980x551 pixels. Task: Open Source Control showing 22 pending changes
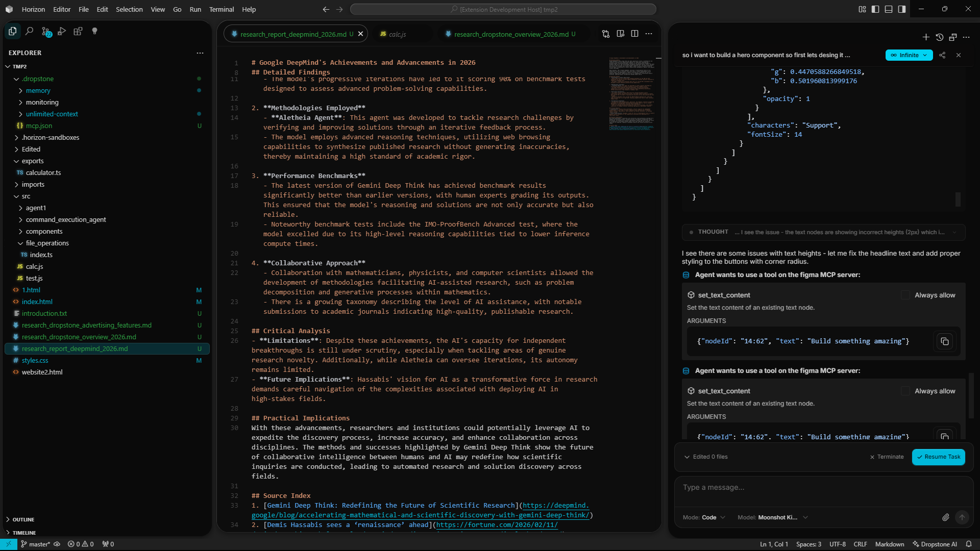[x=46, y=31]
